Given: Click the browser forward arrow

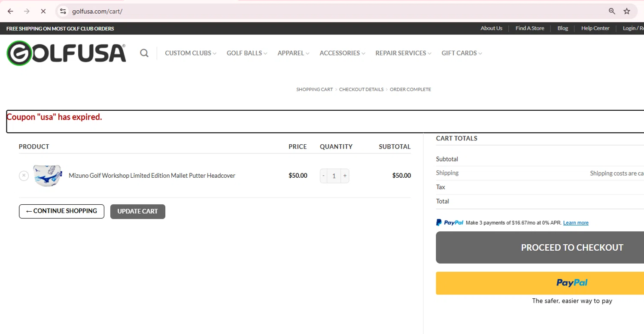Looking at the screenshot, I should click(x=27, y=12).
